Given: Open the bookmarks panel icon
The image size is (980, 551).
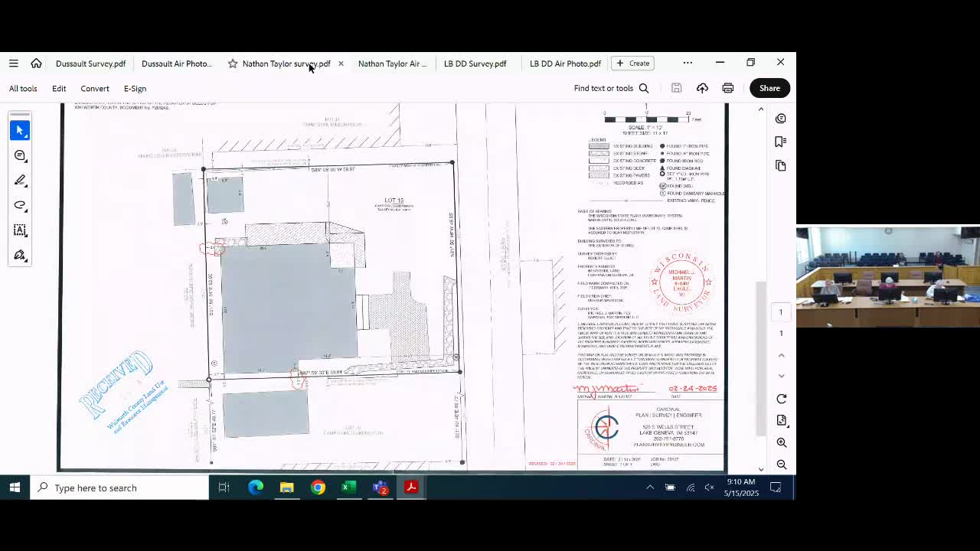Looking at the screenshot, I should pyautogui.click(x=781, y=142).
